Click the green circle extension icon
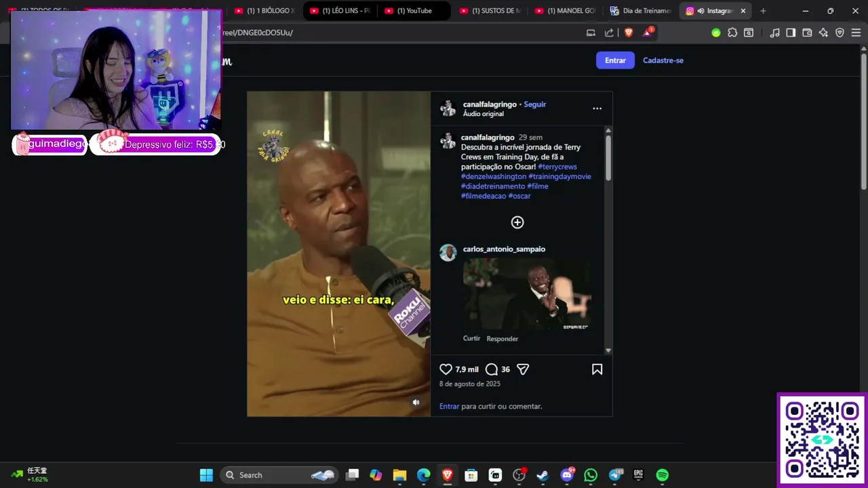Viewport: 868px width, 488px height. pos(716,33)
